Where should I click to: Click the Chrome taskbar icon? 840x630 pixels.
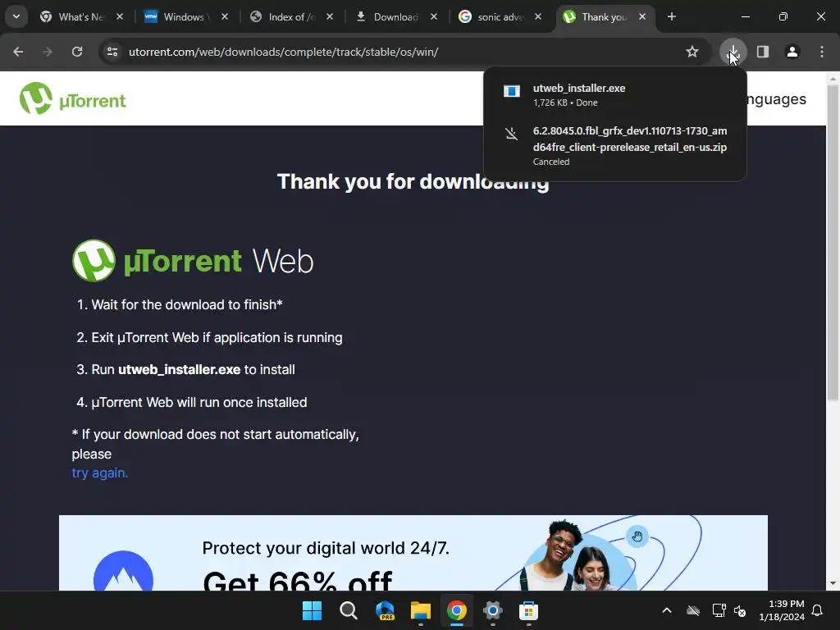point(456,610)
